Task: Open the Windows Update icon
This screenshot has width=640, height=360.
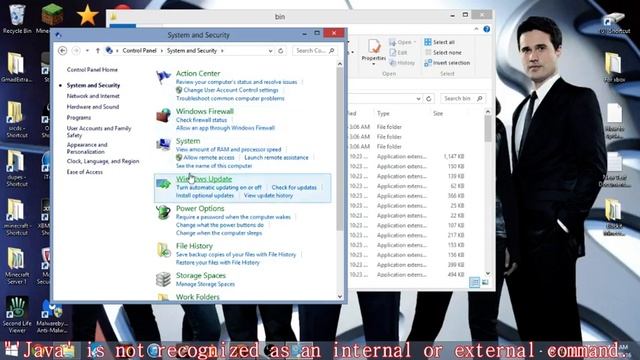Action: pos(163,183)
